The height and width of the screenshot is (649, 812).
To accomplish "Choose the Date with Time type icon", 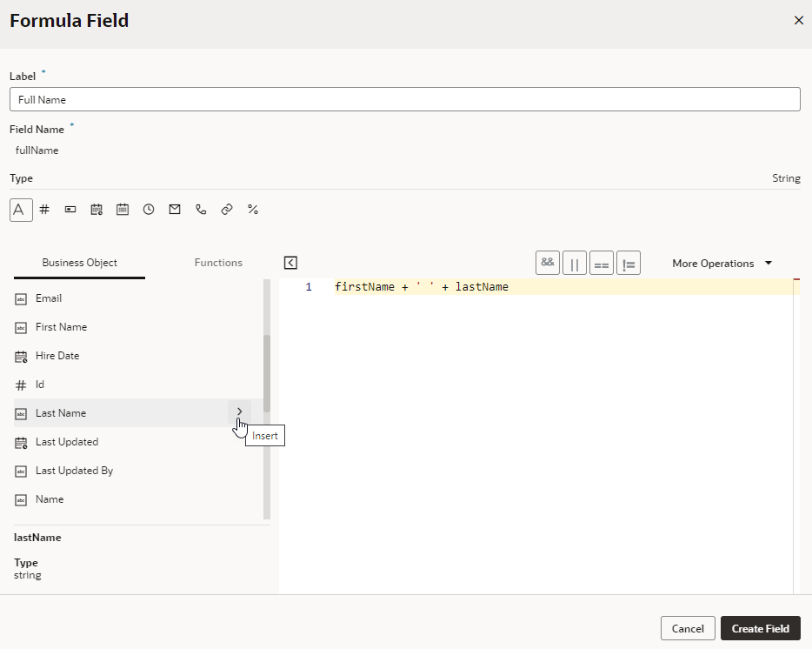I will 97,209.
